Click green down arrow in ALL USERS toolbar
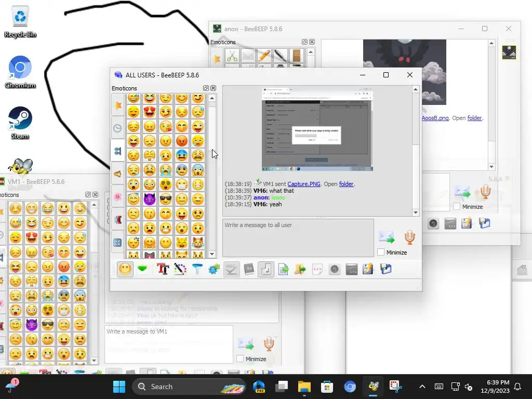The height and width of the screenshot is (399, 532). [x=142, y=269]
